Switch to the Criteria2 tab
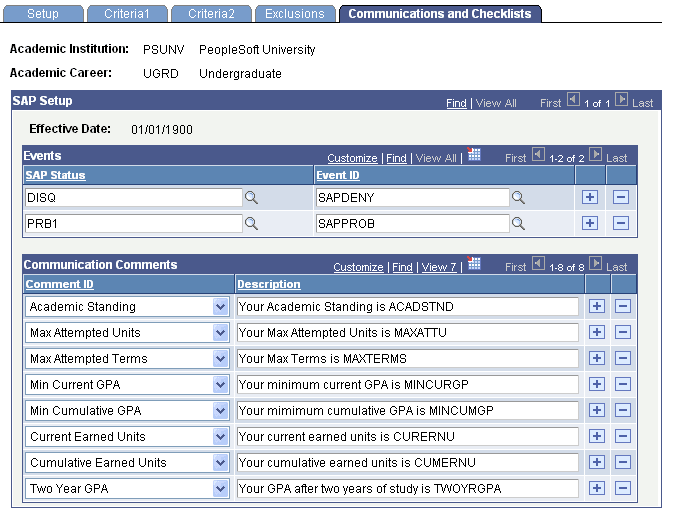Viewport: 673px width, 515px height. click(x=211, y=14)
